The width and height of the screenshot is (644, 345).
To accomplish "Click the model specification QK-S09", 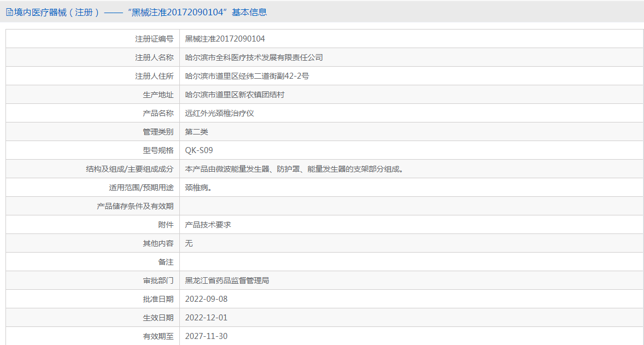I will [199, 150].
